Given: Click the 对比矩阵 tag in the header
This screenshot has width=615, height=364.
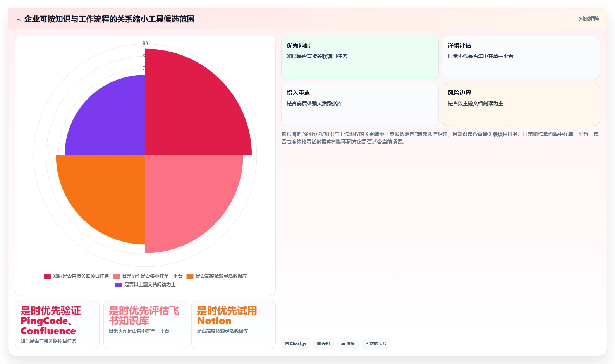Looking at the screenshot, I should tap(589, 19).
